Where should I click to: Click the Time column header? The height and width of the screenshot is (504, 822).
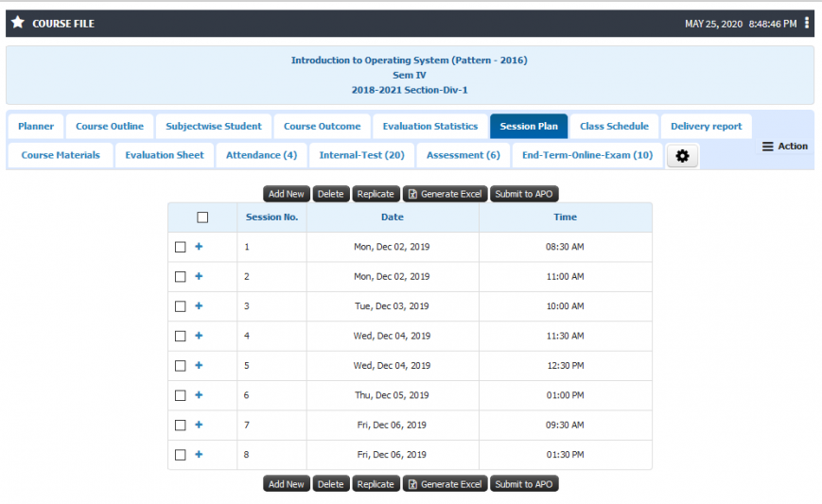[565, 217]
